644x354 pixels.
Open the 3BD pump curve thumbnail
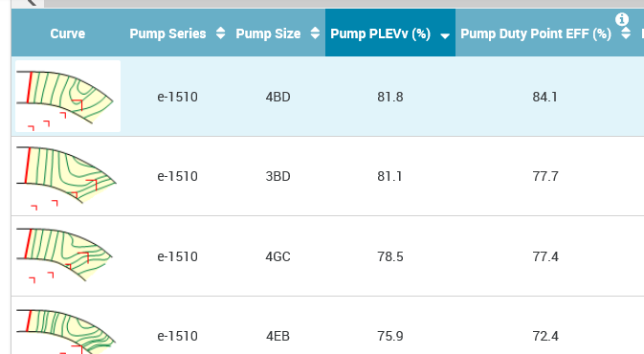[67, 177]
